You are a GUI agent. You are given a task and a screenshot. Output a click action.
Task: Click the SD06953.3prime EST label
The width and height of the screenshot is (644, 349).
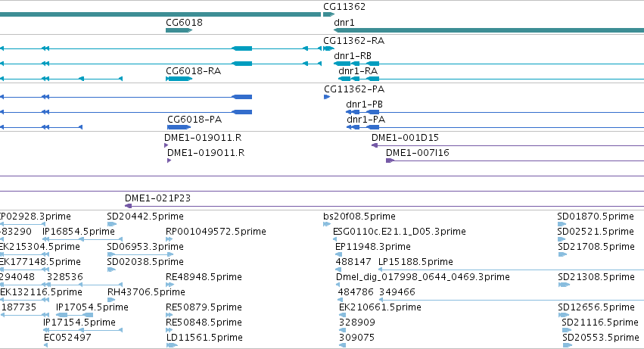[x=145, y=247]
